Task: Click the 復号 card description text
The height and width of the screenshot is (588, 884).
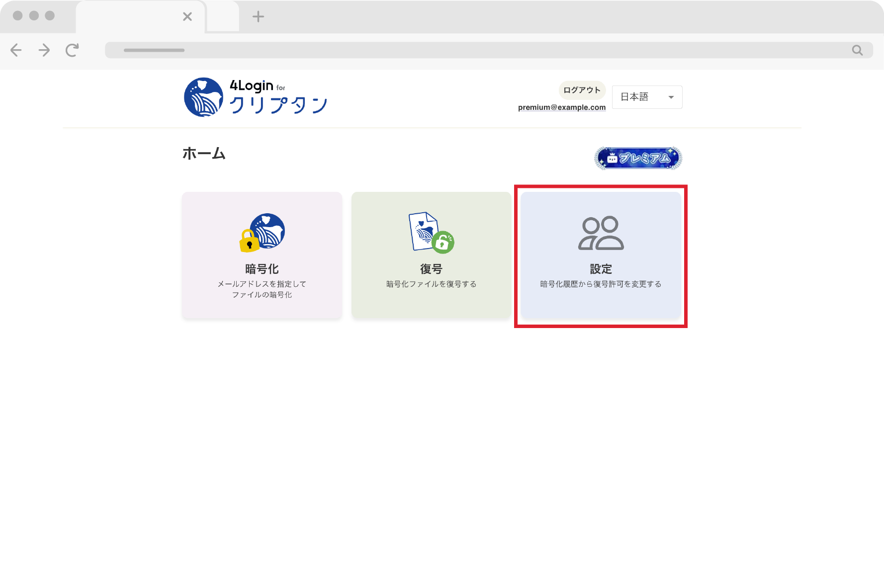Action: [x=431, y=284]
